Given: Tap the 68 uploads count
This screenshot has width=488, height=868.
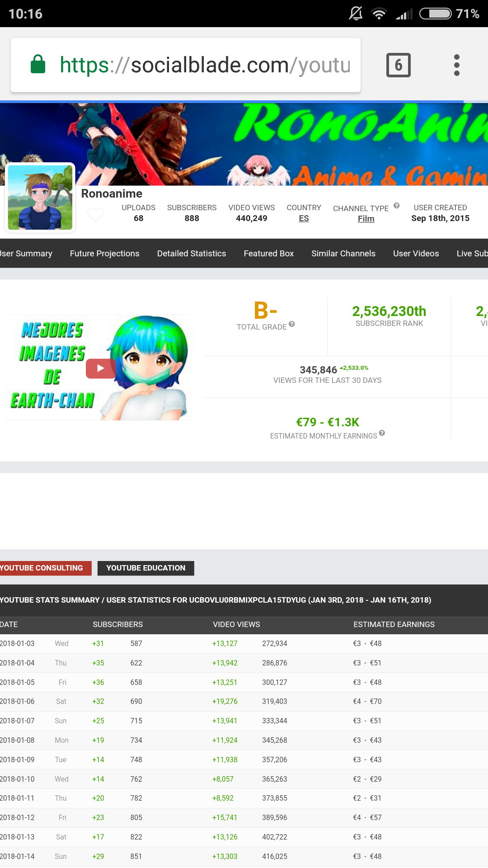Looking at the screenshot, I should [139, 218].
